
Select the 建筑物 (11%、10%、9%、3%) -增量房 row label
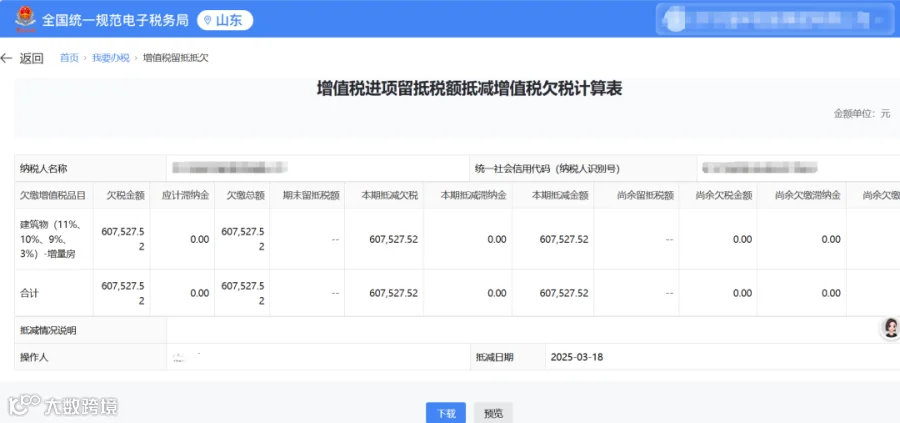coord(51,239)
